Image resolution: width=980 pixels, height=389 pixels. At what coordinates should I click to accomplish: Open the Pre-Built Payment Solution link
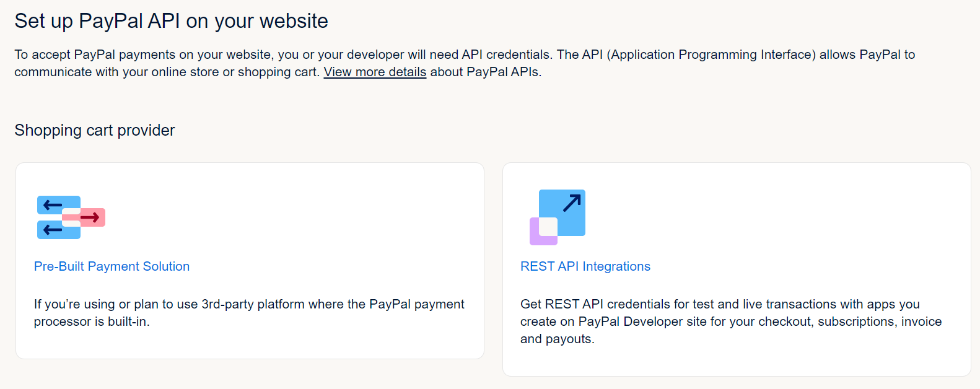coord(112,266)
